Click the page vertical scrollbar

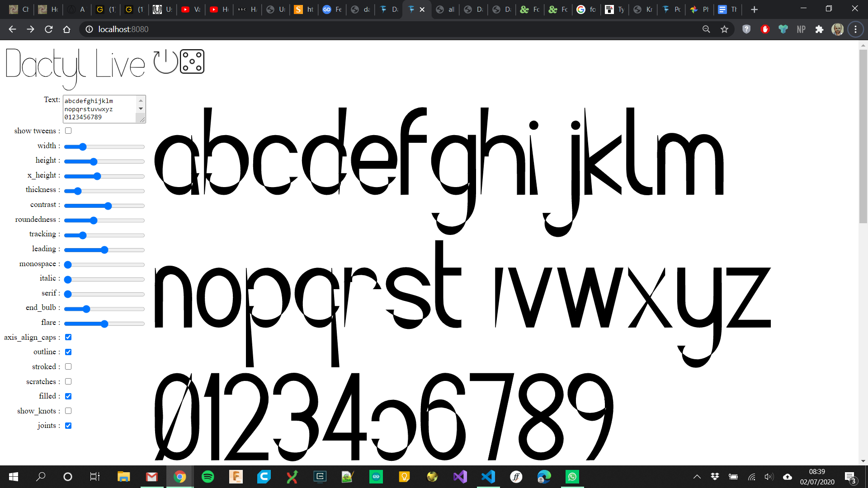[x=863, y=136]
